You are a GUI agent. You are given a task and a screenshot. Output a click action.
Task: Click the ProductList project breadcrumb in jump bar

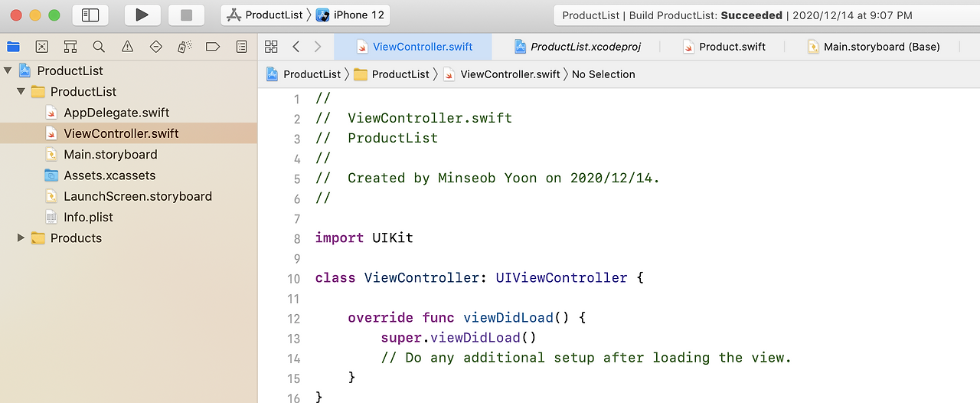(303, 74)
